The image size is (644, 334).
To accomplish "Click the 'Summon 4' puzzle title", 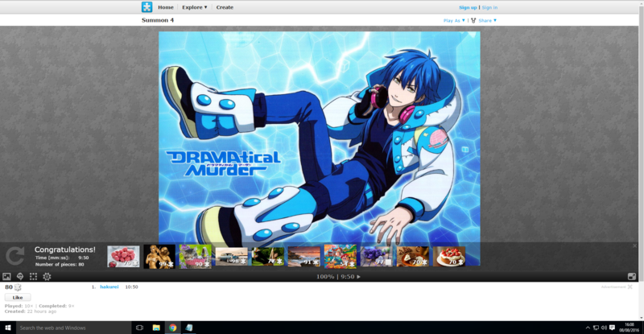I will pyautogui.click(x=158, y=20).
